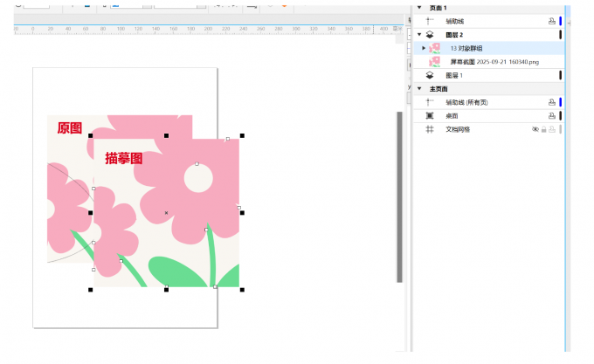Collapse the 页面 1 section
Screen dimensions: 594x364
418,7
